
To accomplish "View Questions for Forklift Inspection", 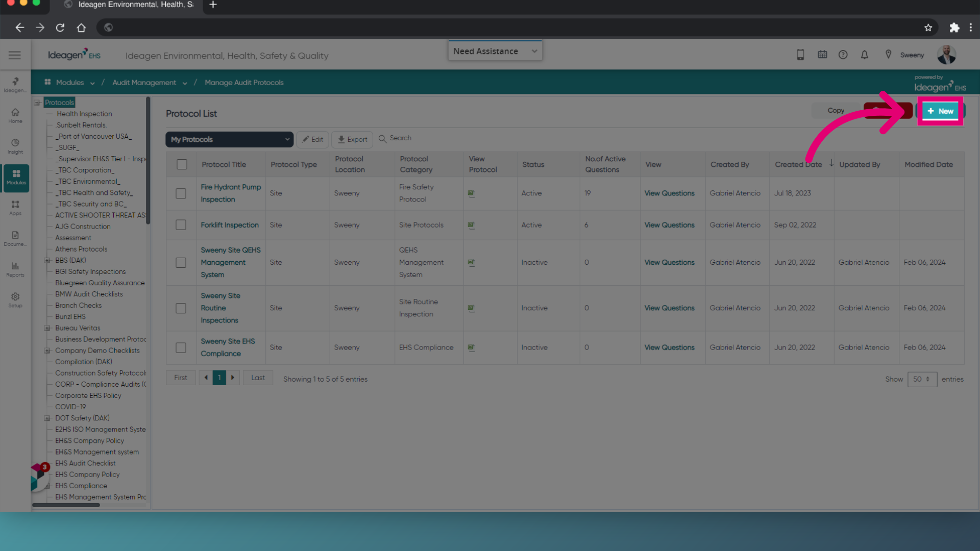I will (669, 225).
